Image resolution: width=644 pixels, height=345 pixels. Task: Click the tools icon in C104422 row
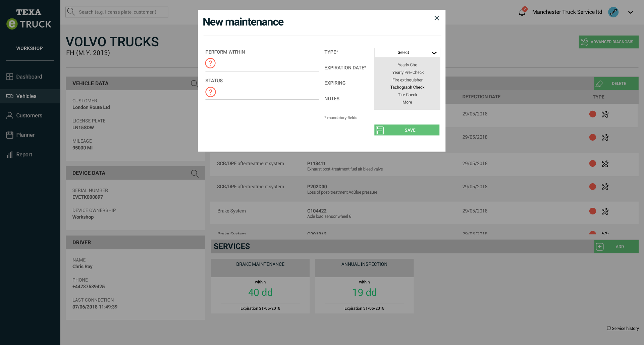tap(605, 211)
